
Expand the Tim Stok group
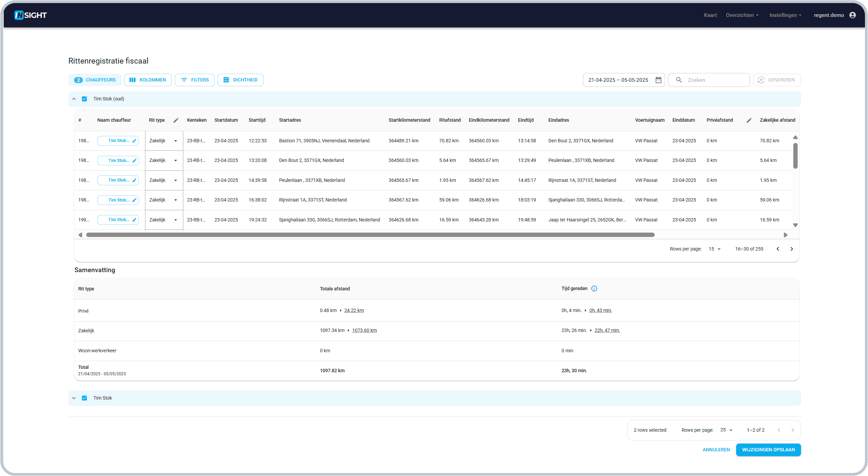point(74,398)
